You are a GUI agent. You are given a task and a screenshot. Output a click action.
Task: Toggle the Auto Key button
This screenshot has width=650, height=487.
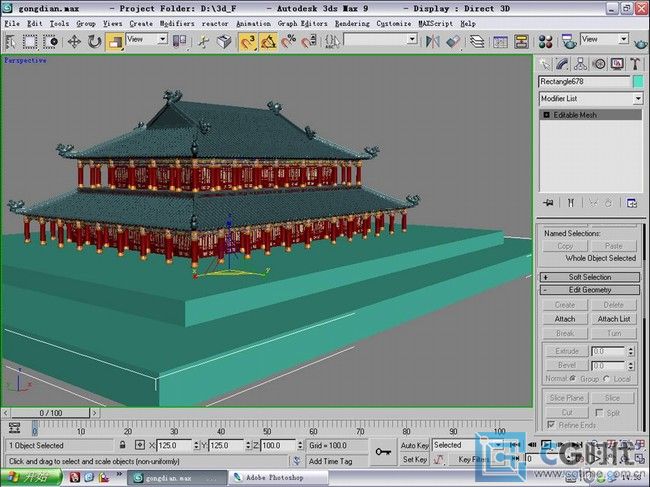[x=415, y=446]
